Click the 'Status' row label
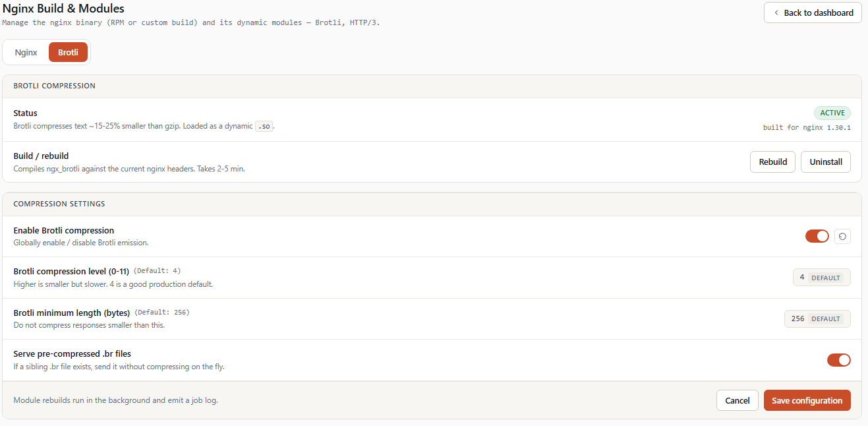 click(x=26, y=113)
